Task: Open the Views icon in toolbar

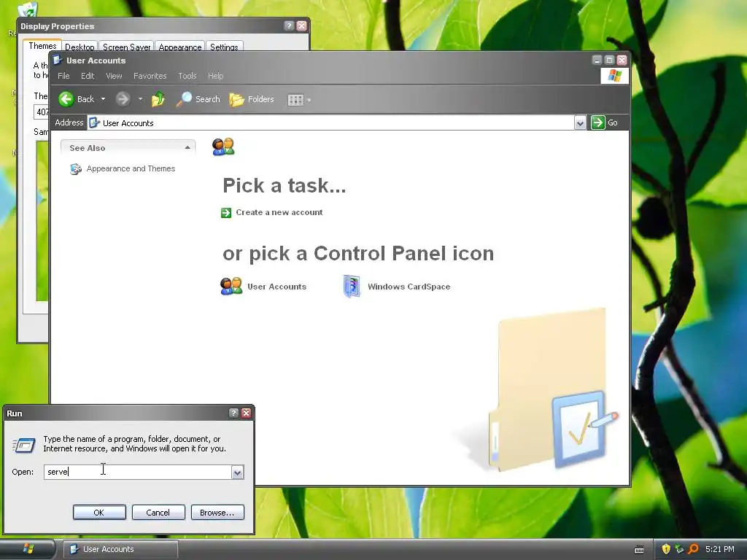Action: point(295,99)
